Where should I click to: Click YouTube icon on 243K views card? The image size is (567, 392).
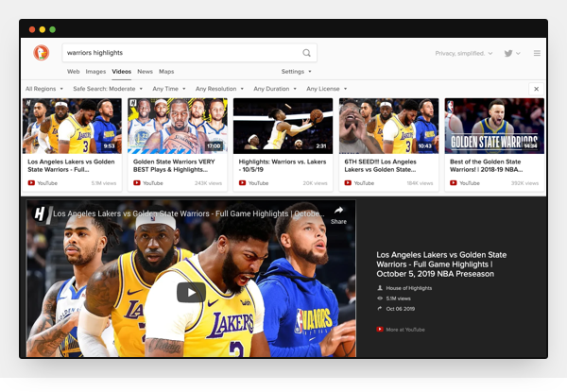(137, 183)
